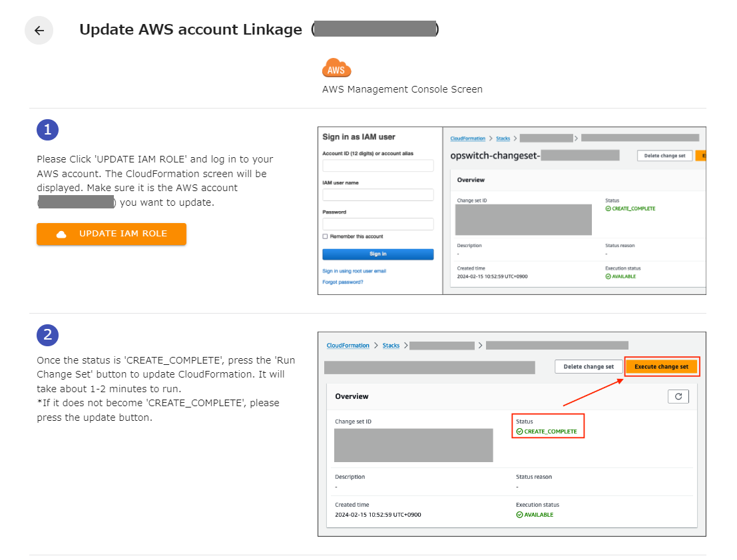Click created time value in step 2 screenshot
This screenshot has height=560, width=737.
378,515
